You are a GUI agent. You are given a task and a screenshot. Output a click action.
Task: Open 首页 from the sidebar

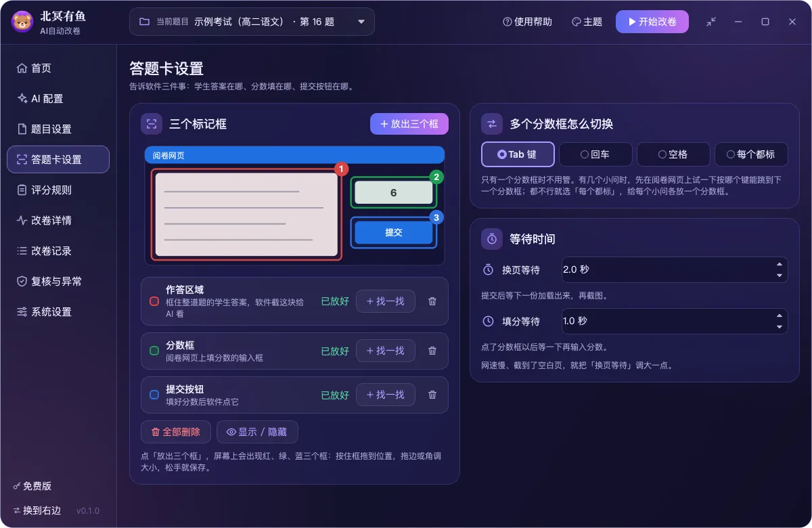58,68
